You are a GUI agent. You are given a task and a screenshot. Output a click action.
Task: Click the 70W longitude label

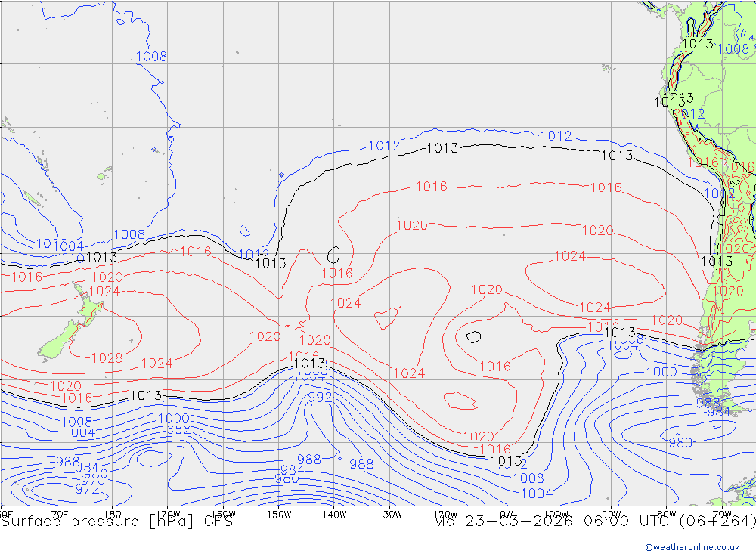(x=722, y=515)
